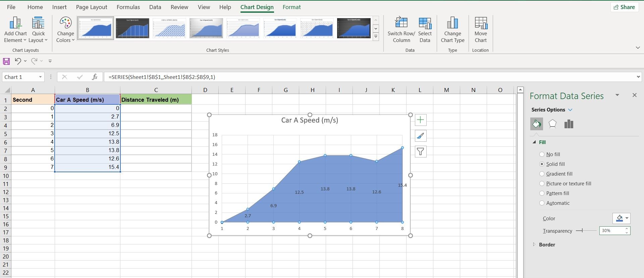Open the Chart Filters funnel button
Screen dimensions: 644x278
421,151
